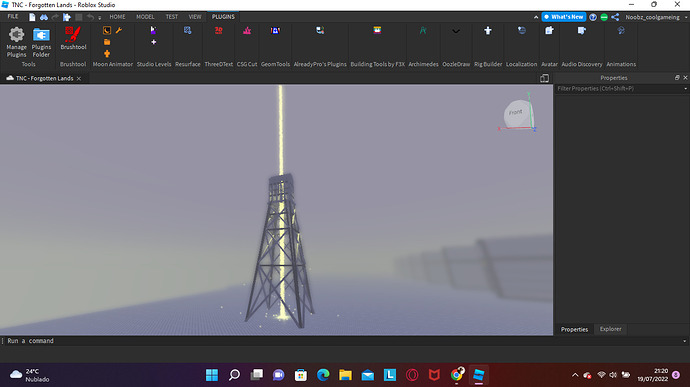
Task: Click the Studio Levels plus icon
Action: 154,42
